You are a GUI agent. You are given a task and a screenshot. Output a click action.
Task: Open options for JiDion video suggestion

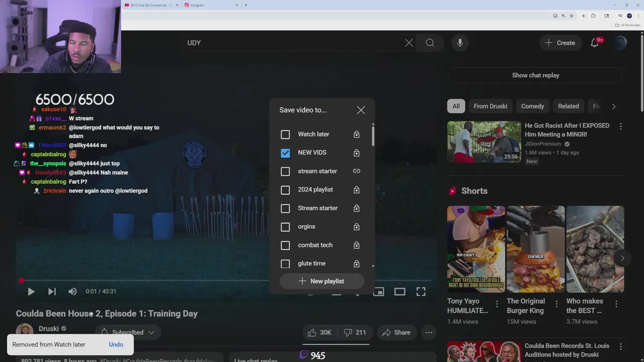click(x=620, y=127)
